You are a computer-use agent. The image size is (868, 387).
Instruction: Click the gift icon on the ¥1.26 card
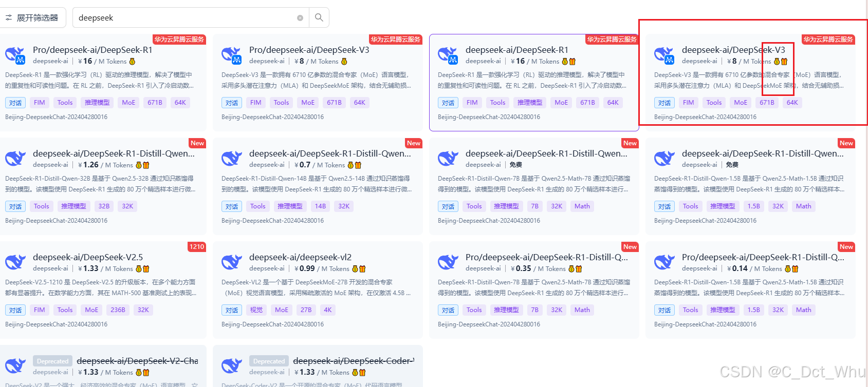[146, 165]
